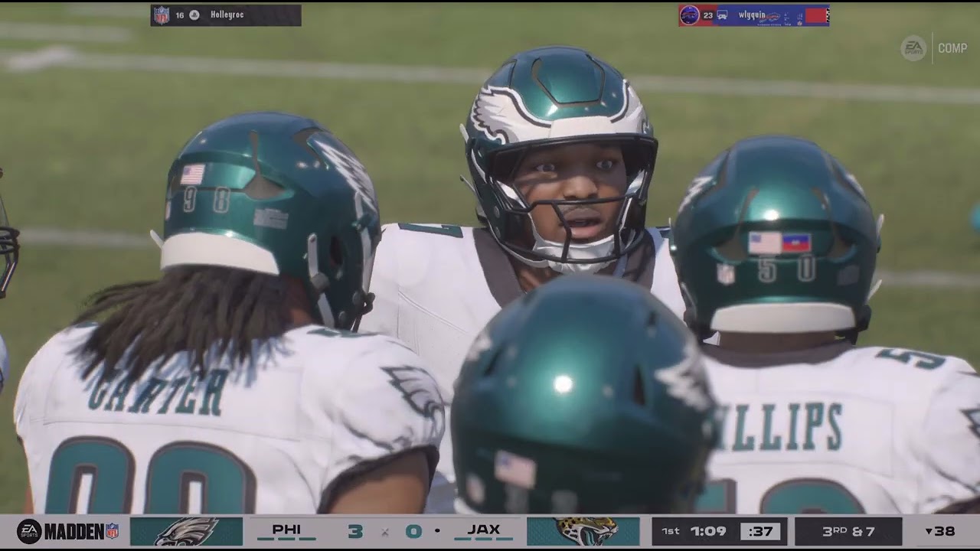
Task: Click the :37 play clock
Action: click(x=760, y=531)
